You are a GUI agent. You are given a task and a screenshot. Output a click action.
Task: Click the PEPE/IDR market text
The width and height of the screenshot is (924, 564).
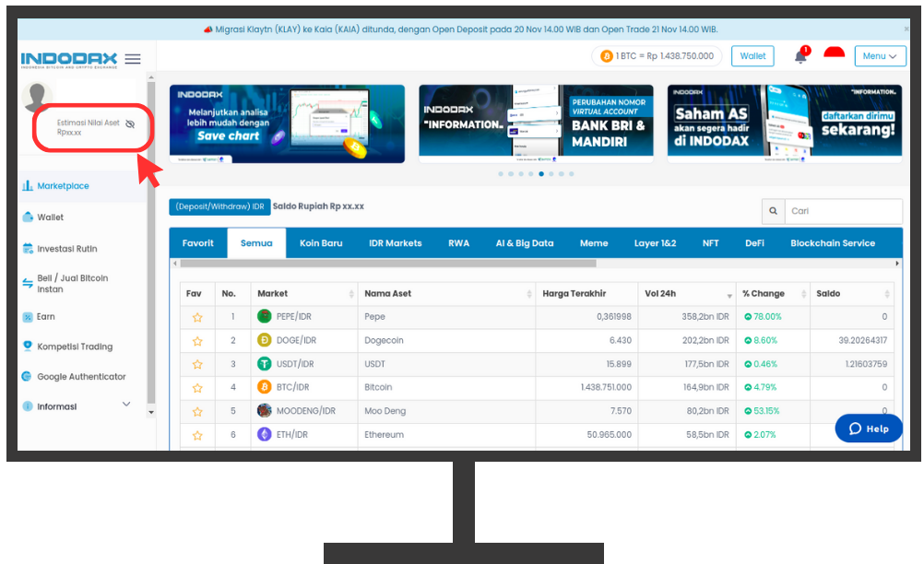point(293,317)
